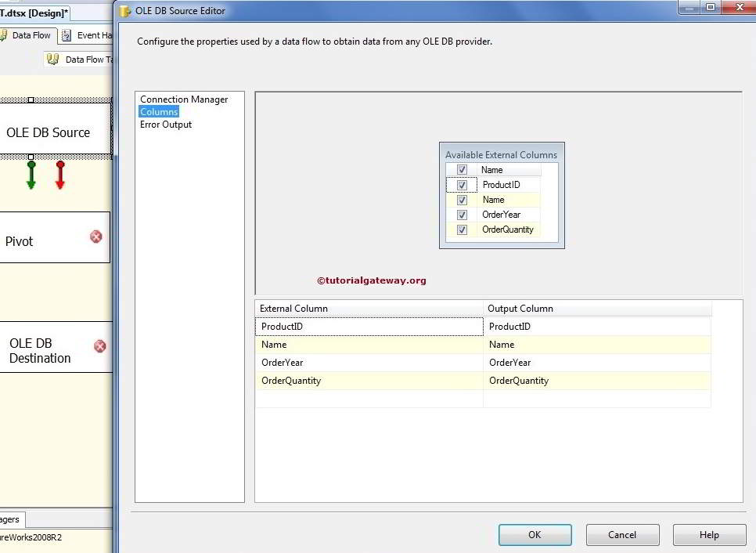Open Help from the editor dialog
Screen dimensions: 756x553
pos(708,534)
